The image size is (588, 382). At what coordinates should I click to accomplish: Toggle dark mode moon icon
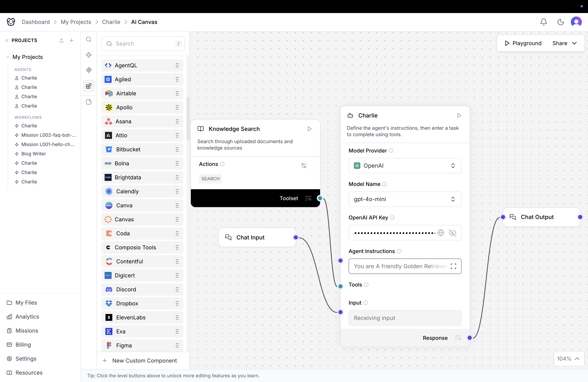[x=560, y=22]
